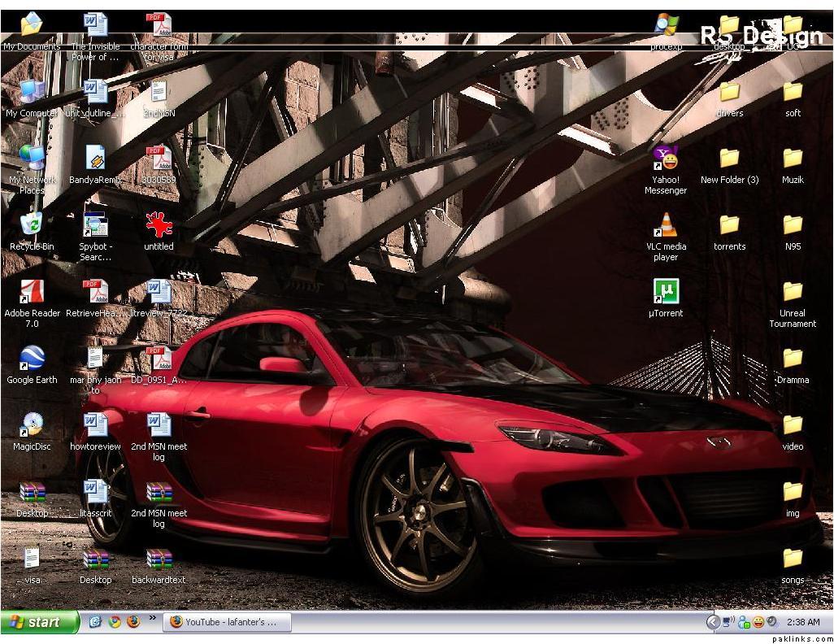834x644 pixels.
Task: Expand the Quick Launch overflow chevron
Action: pos(152,619)
